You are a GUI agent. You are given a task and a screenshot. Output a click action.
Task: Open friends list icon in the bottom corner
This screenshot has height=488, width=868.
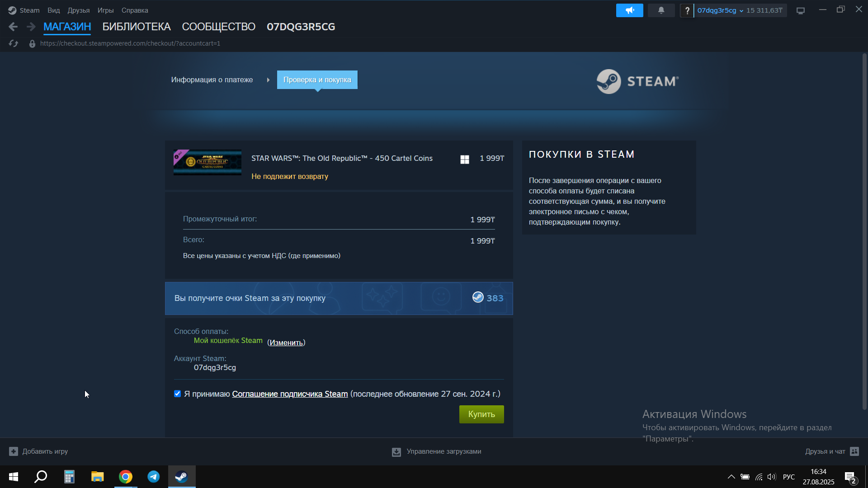854,451
